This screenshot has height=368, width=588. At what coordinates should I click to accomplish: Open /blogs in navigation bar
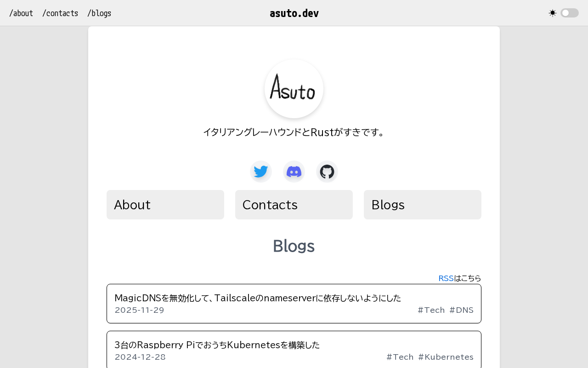point(99,13)
